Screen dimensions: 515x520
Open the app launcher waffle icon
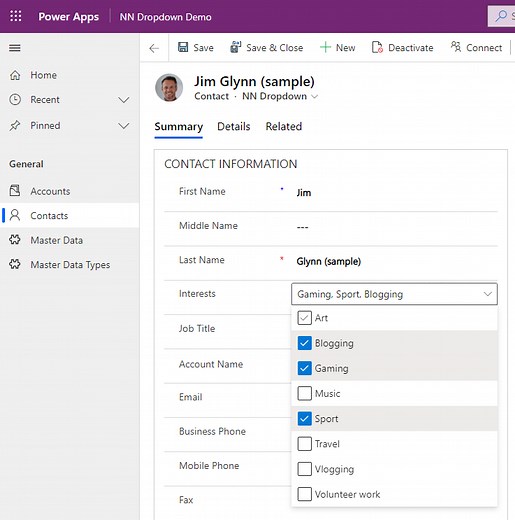[x=16, y=16]
